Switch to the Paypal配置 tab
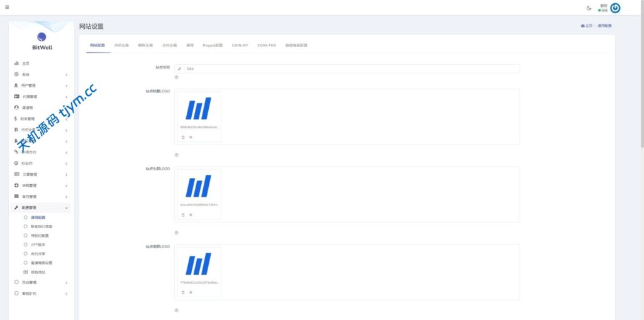The width and height of the screenshot is (644, 320). [213, 45]
